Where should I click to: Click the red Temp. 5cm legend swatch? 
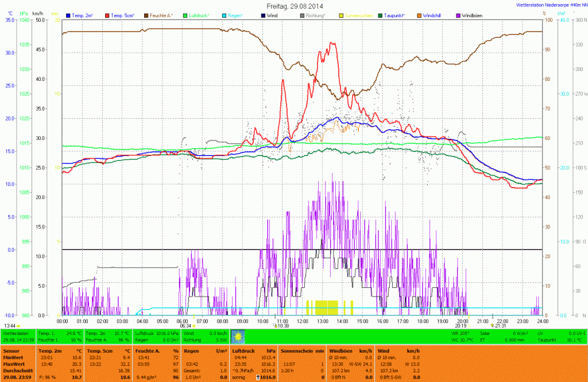click(x=107, y=14)
